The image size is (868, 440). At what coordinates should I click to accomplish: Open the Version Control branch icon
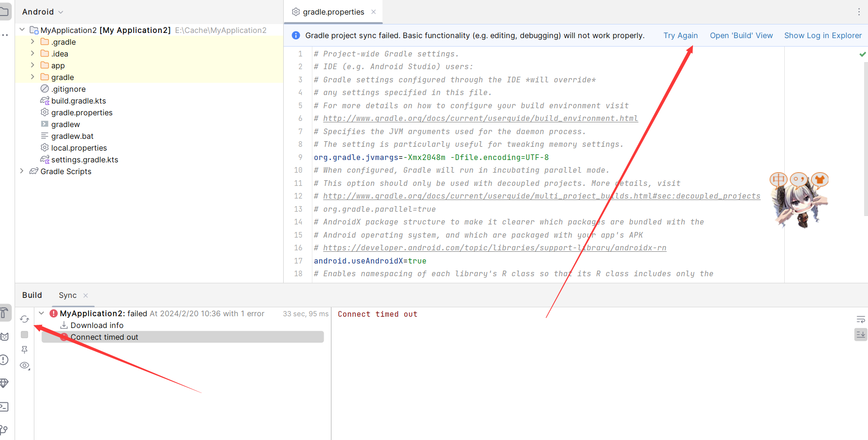pyautogui.click(x=5, y=429)
